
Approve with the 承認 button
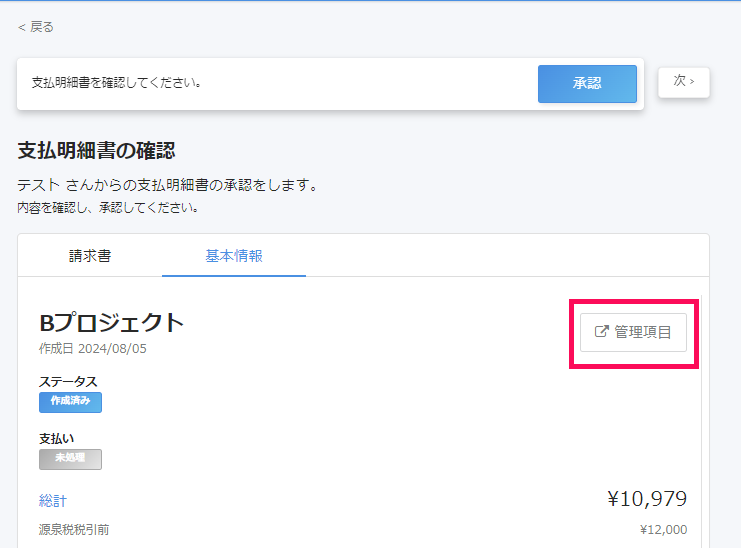pyautogui.click(x=587, y=84)
